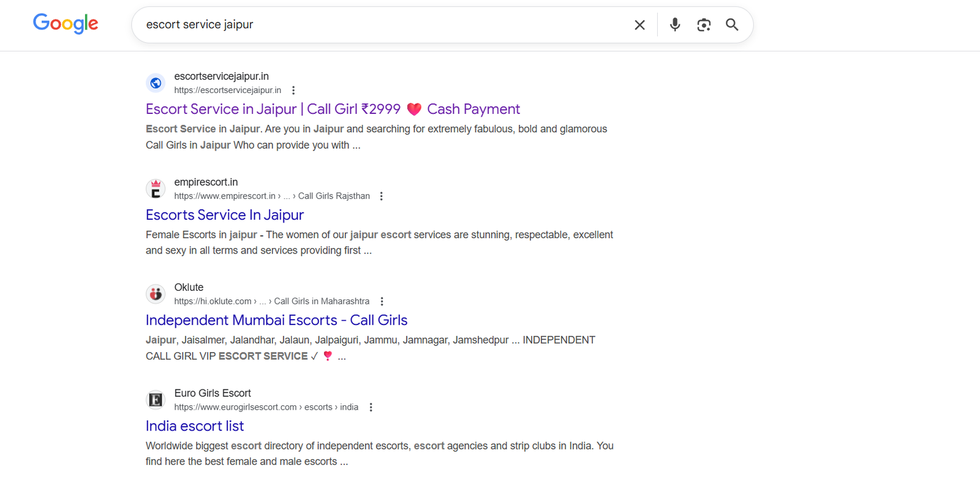Open more options for Euro Girls Escort result

tap(371, 408)
